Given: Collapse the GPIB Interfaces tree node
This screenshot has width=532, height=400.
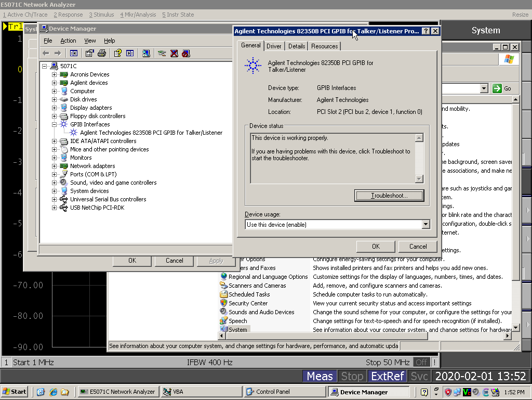Looking at the screenshot, I should 54,124.
